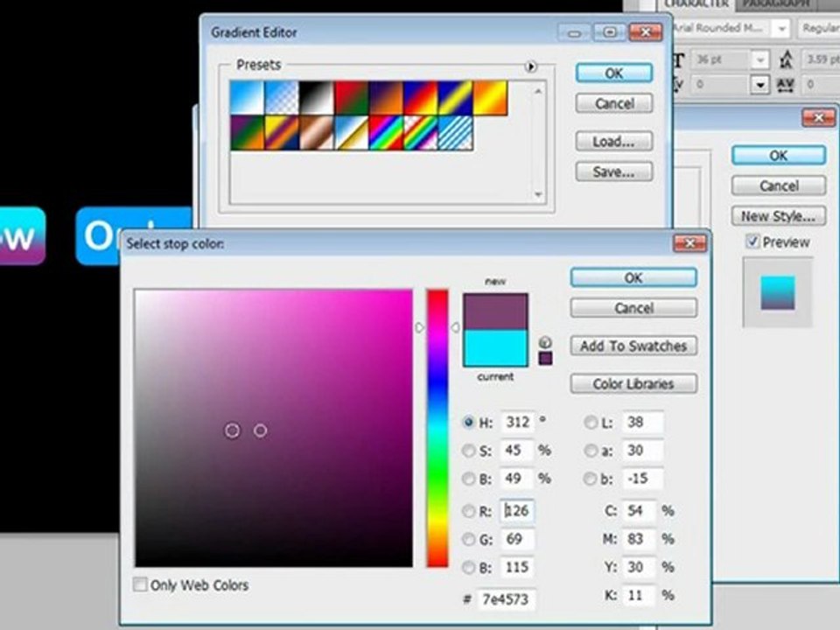Pick the Blue, Red, Yellow gradient preset

click(x=421, y=97)
